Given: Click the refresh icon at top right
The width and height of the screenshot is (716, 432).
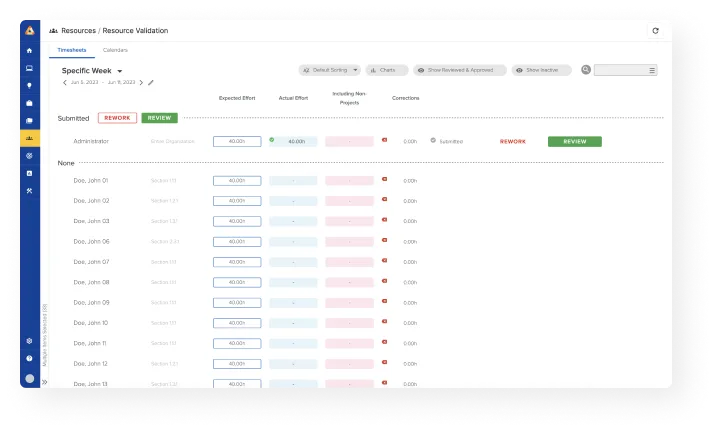Looking at the screenshot, I should (x=655, y=31).
